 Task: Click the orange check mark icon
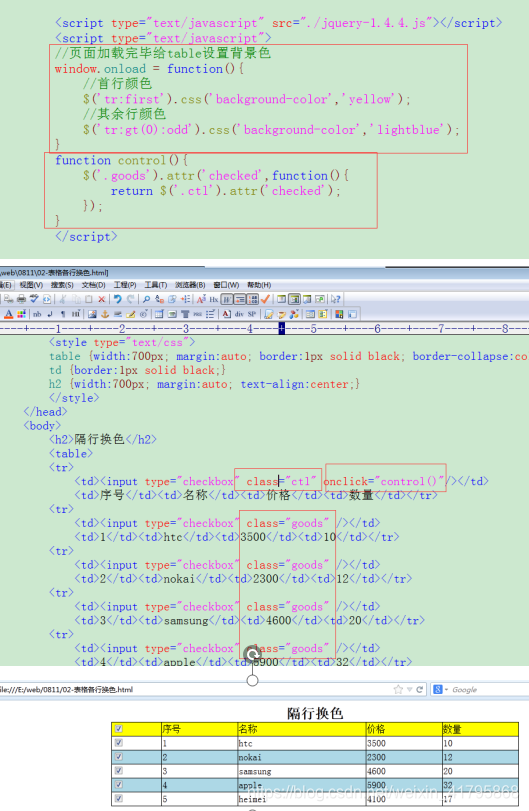[x=265, y=299]
